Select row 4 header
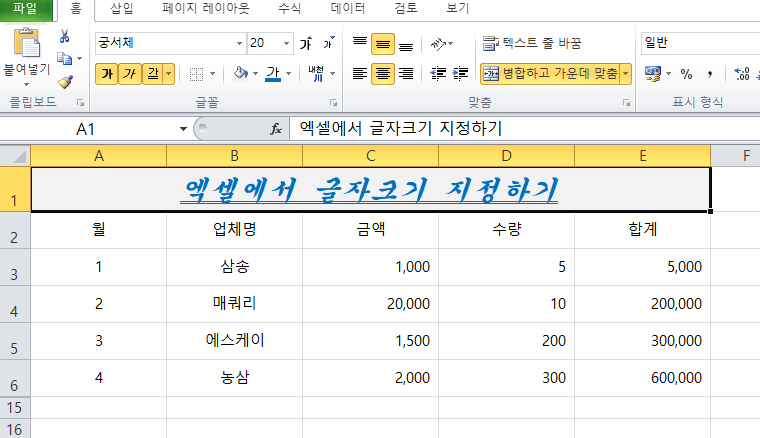Screen dimensions: 760x438 point(15,304)
